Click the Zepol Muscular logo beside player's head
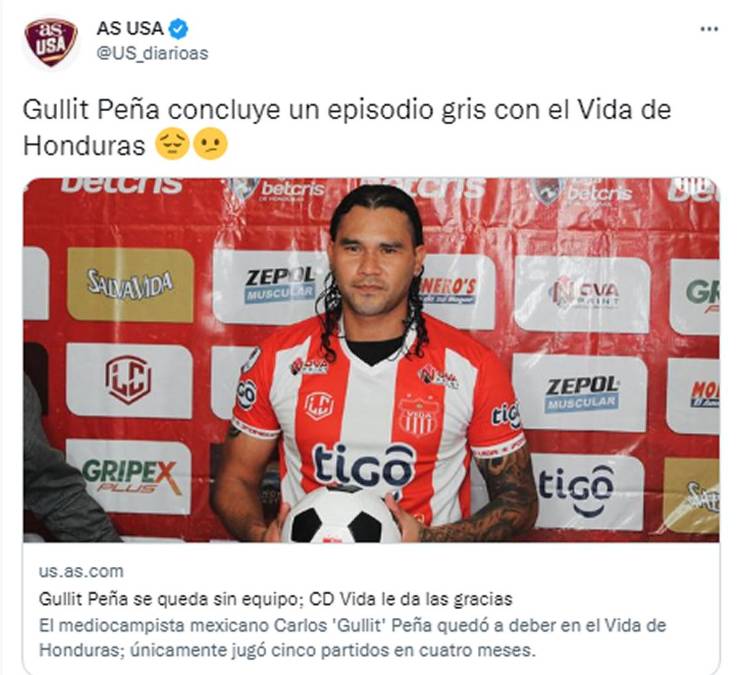Screen dimensions: 738x675 tap(280, 285)
